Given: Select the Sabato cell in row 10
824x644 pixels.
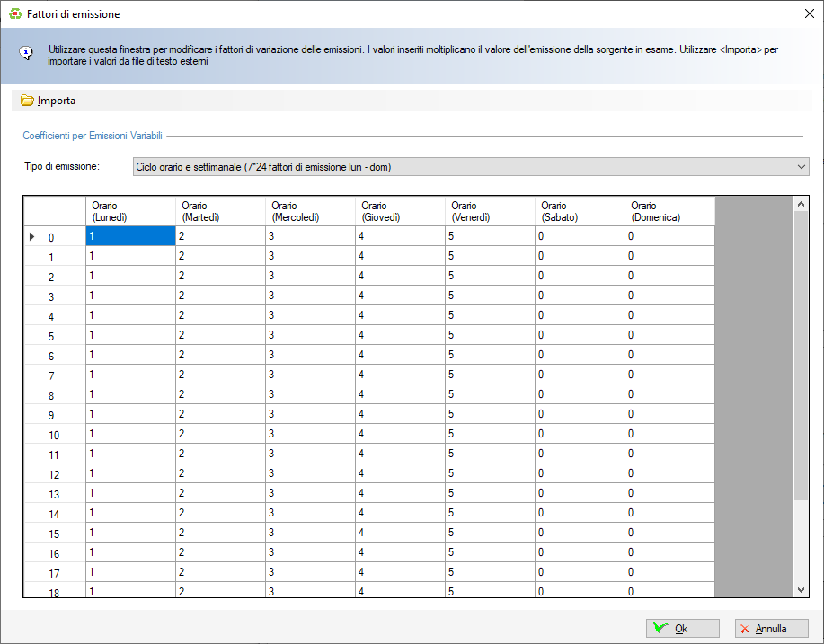Looking at the screenshot, I should [579, 434].
